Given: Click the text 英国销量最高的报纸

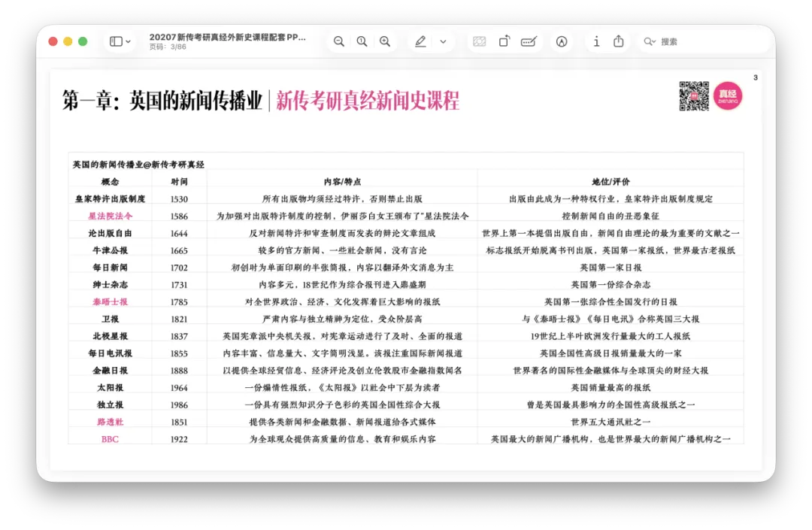Looking at the screenshot, I should coord(611,387).
